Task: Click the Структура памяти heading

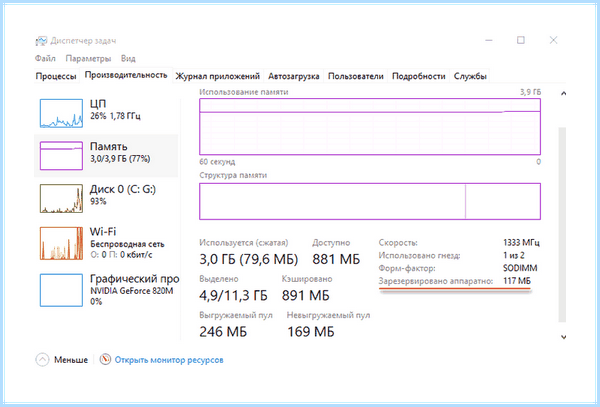Action: (233, 175)
